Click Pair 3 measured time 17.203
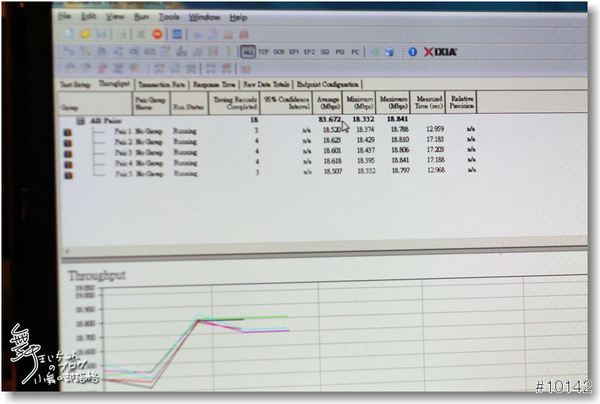 [x=435, y=150]
